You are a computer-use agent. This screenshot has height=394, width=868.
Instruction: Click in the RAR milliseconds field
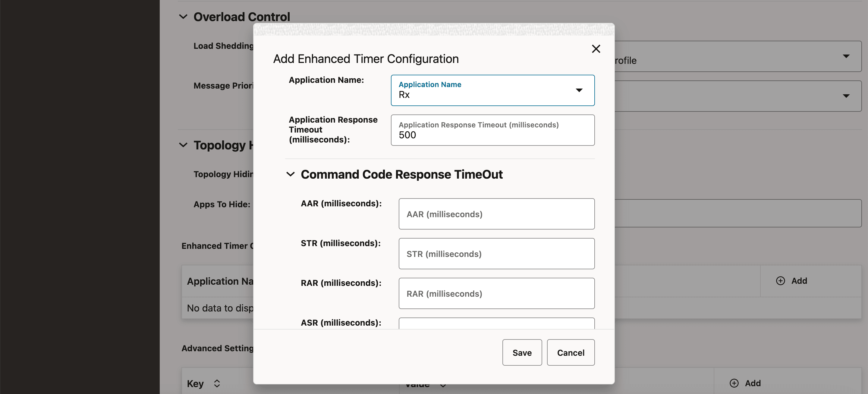[496, 293]
